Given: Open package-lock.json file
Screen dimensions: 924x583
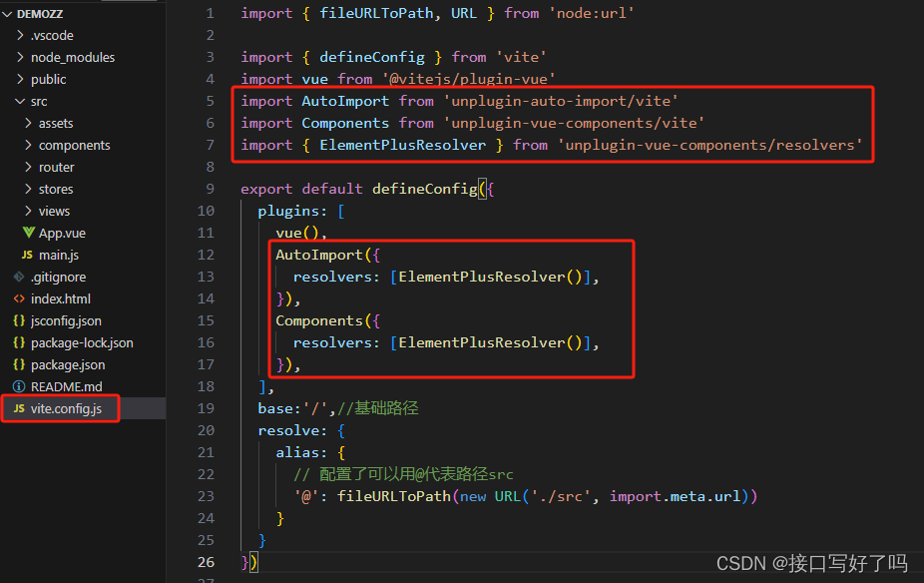Looking at the screenshot, I should click(82, 343).
